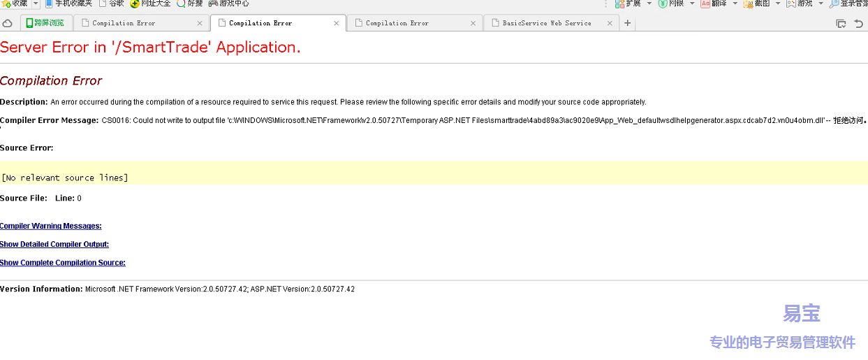The height and width of the screenshot is (360, 868).
Task: Open the Show Complete Compilation Source link
Action: point(63,263)
